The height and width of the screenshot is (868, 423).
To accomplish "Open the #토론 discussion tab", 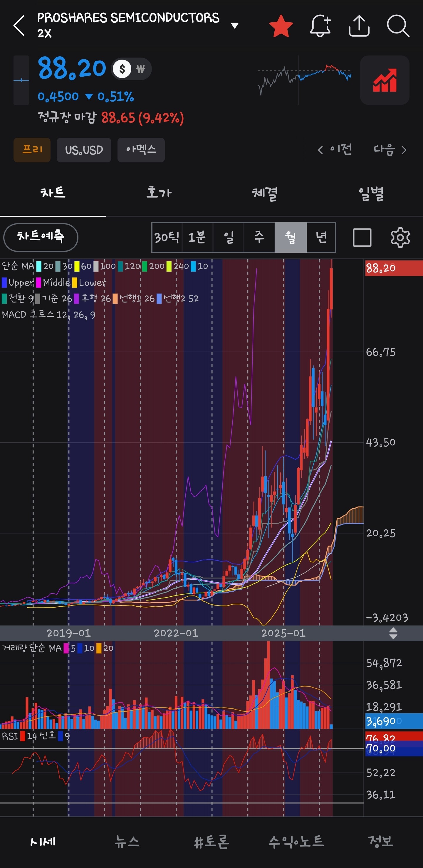I will [212, 841].
